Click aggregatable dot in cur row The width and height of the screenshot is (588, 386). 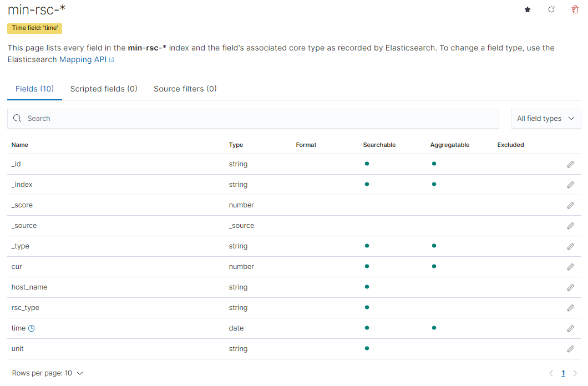pos(434,266)
